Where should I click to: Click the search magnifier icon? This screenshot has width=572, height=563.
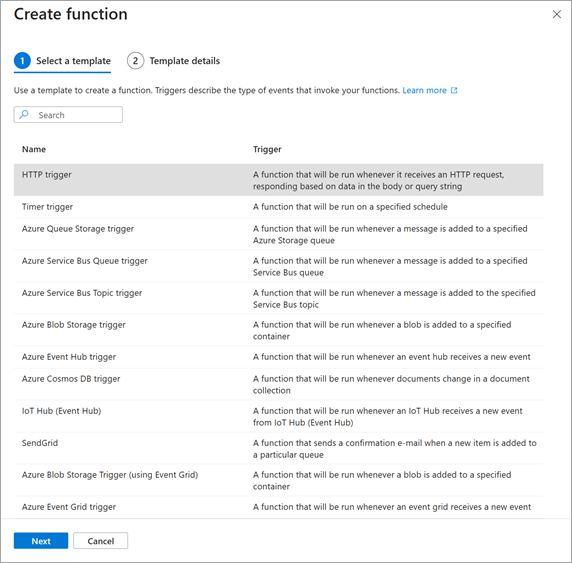point(24,115)
